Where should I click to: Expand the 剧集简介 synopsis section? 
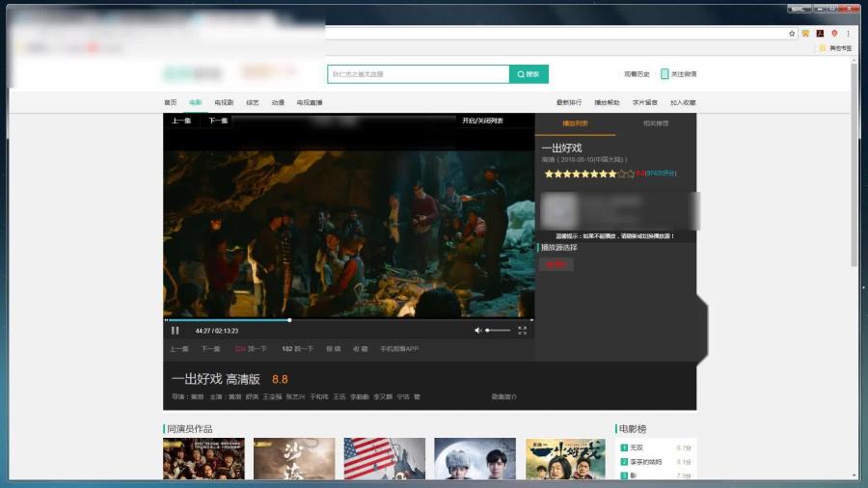point(503,396)
